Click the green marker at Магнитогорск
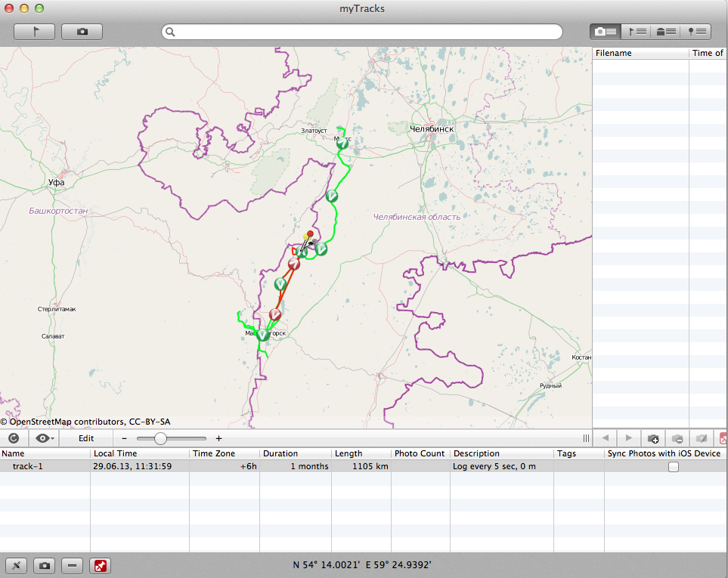The width and height of the screenshot is (728, 578). point(262,335)
